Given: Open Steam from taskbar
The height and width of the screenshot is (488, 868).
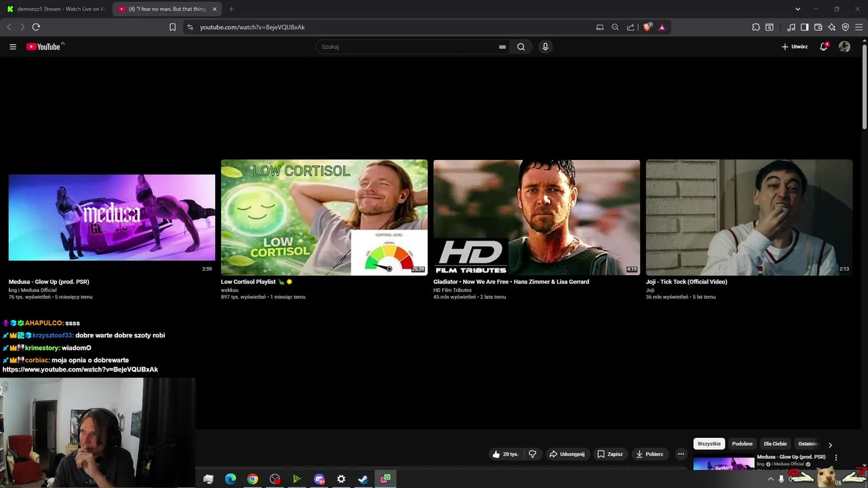Looking at the screenshot, I should click(x=363, y=479).
